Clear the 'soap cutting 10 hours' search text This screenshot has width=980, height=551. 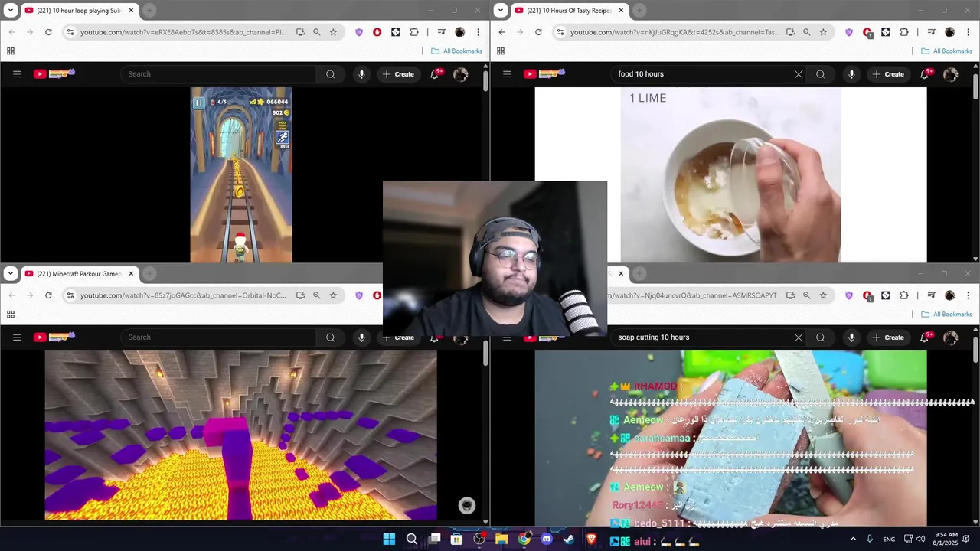point(799,337)
